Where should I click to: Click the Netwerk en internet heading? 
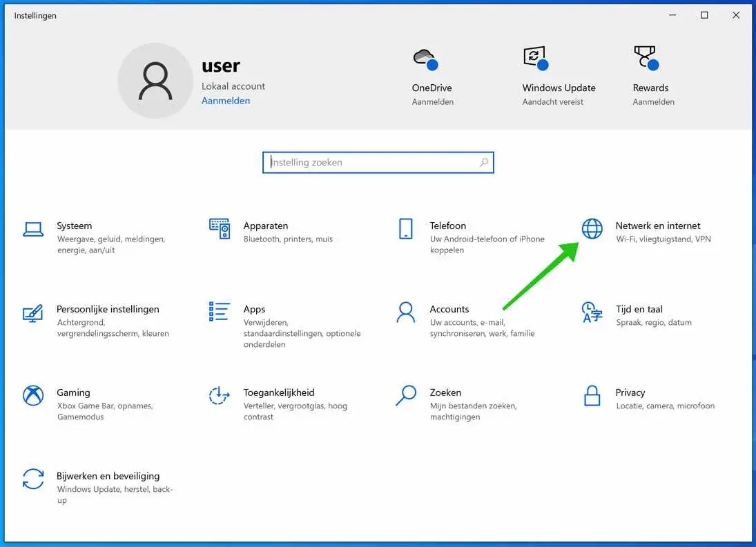(x=658, y=226)
